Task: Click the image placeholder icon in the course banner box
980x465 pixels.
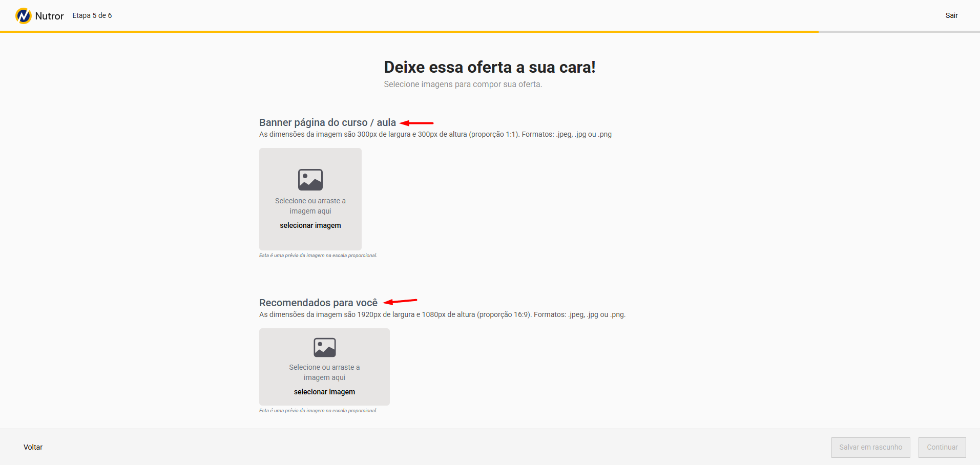Action: coord(310,180)
